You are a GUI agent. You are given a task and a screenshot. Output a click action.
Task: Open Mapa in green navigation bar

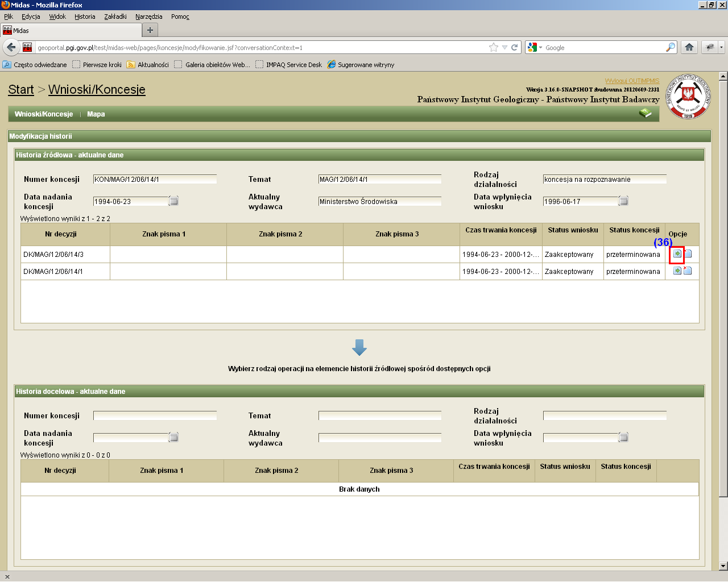[x=96, y=114]
